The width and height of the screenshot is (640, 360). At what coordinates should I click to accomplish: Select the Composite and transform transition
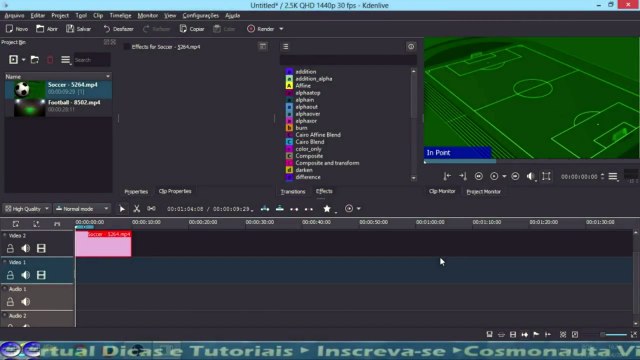327,163
